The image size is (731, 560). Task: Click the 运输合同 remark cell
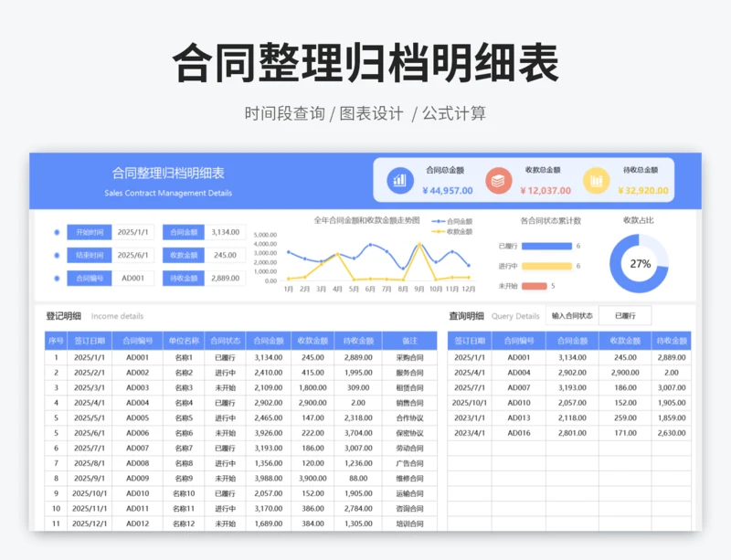409,493
